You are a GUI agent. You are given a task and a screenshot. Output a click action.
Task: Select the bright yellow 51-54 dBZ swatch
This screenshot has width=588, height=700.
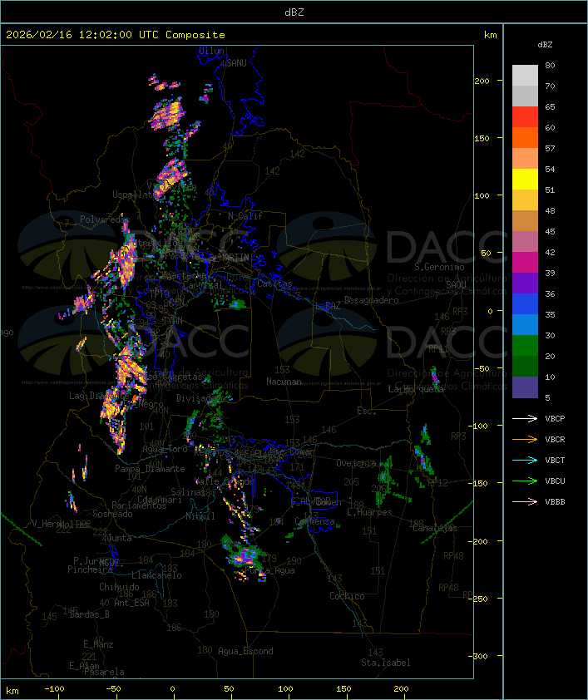tap(525, 180)
